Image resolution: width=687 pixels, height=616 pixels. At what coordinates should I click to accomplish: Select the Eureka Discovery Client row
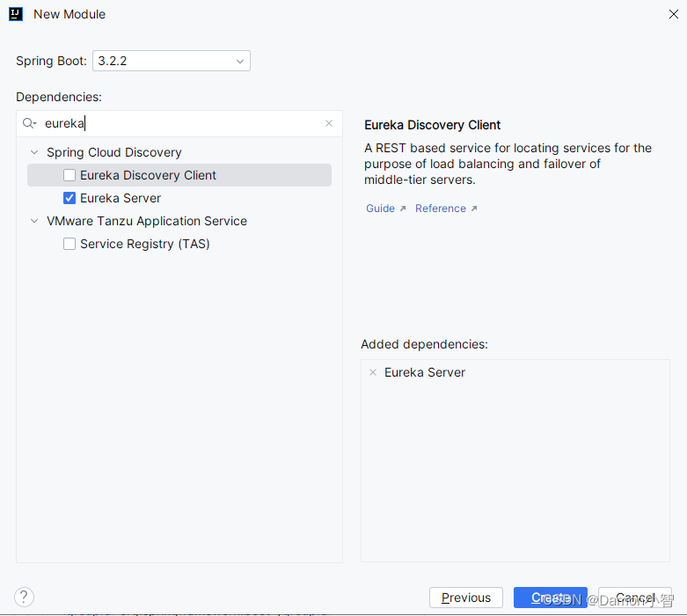coord(179,175)
